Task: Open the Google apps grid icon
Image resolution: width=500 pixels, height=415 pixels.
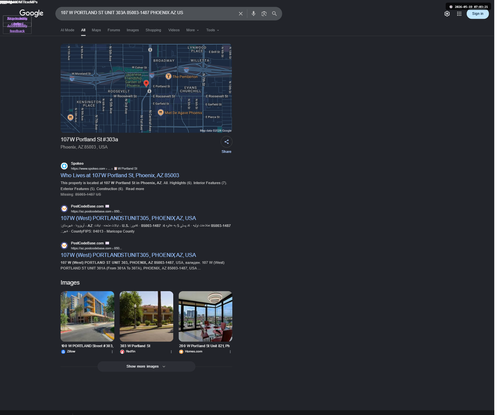Action: tap(459, 14)
